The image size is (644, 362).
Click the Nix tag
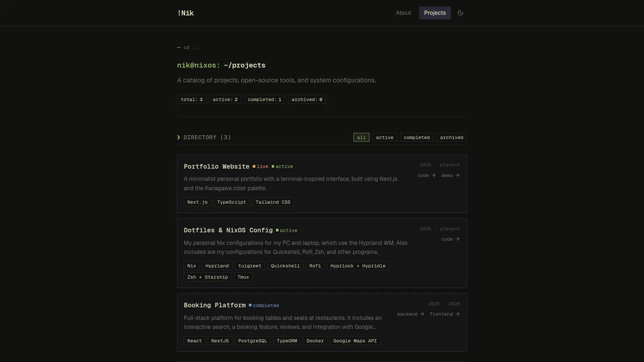coord(192,266)
